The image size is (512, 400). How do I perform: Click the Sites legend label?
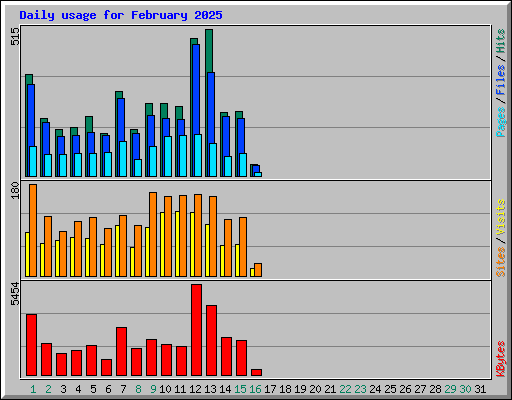click(500, 262)
